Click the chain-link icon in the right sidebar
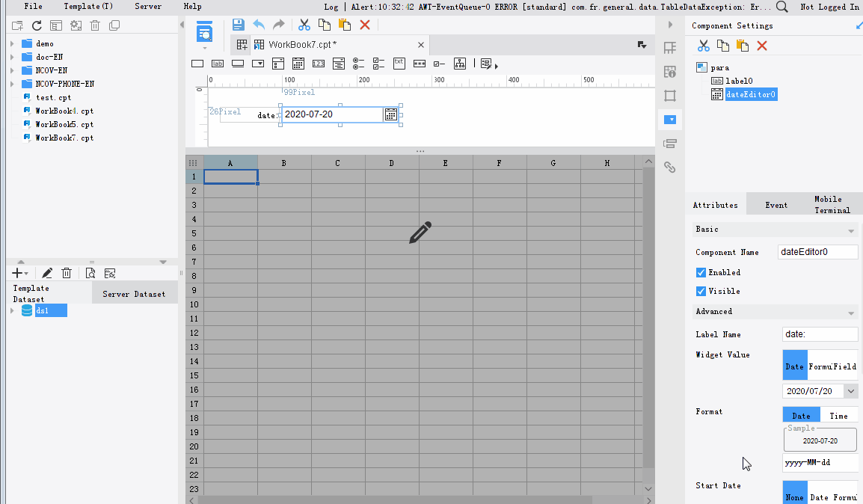This screenshot has height=504, width=863. click(x=670, y=168)
